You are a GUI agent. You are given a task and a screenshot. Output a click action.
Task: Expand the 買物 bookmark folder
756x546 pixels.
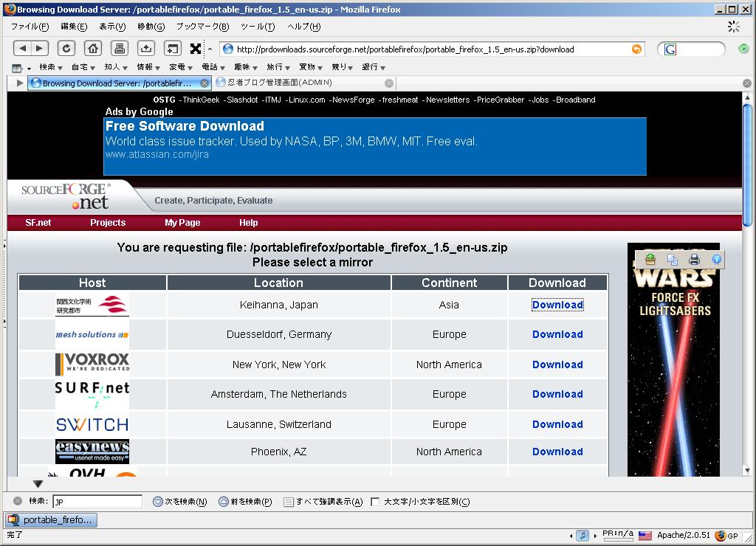pos(311,67)
